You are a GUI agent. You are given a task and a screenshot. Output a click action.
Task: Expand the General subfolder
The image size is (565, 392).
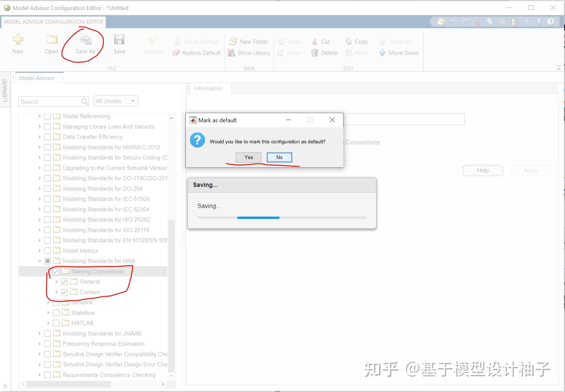[x=56, y=282]
